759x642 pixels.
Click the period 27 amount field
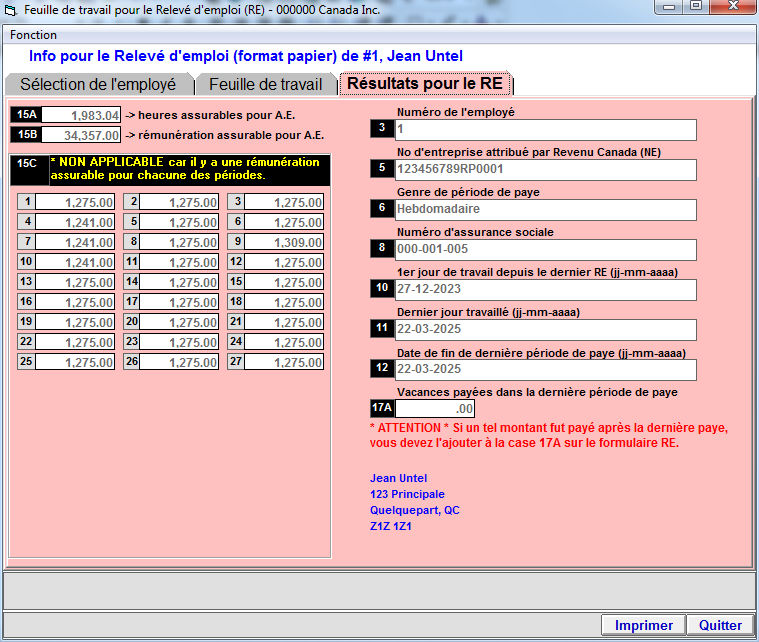click(x=284, y=362)
